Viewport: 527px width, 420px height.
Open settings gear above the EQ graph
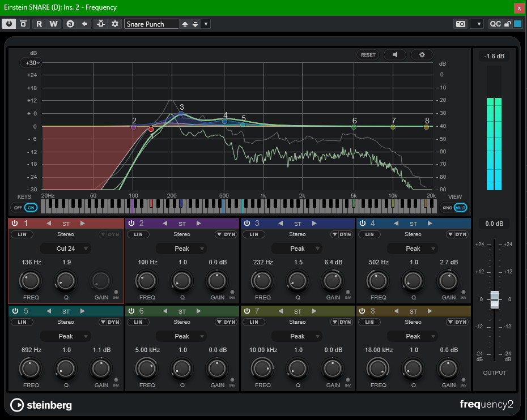coord(422,55)
